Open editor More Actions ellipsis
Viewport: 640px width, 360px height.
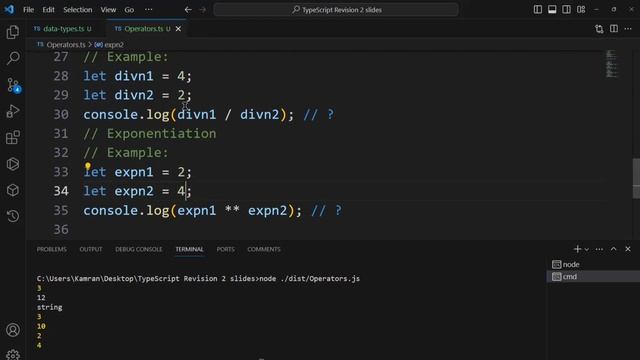click(x=628, y=29)
